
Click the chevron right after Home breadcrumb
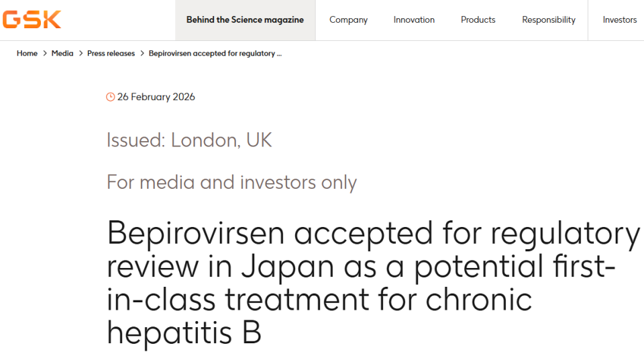click(x=45, y=54)
